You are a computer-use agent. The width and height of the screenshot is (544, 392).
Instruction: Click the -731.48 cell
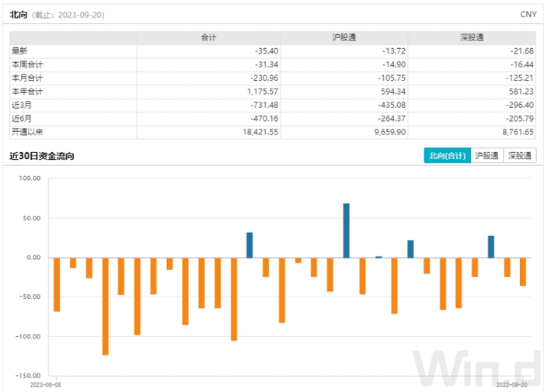point(264,105)
